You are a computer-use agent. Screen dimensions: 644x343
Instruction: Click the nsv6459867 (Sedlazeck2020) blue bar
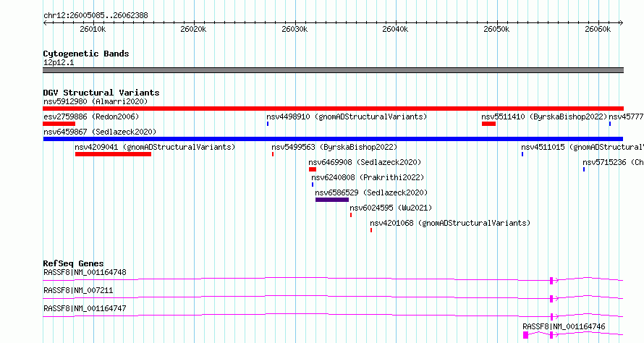tap(333, 139)
